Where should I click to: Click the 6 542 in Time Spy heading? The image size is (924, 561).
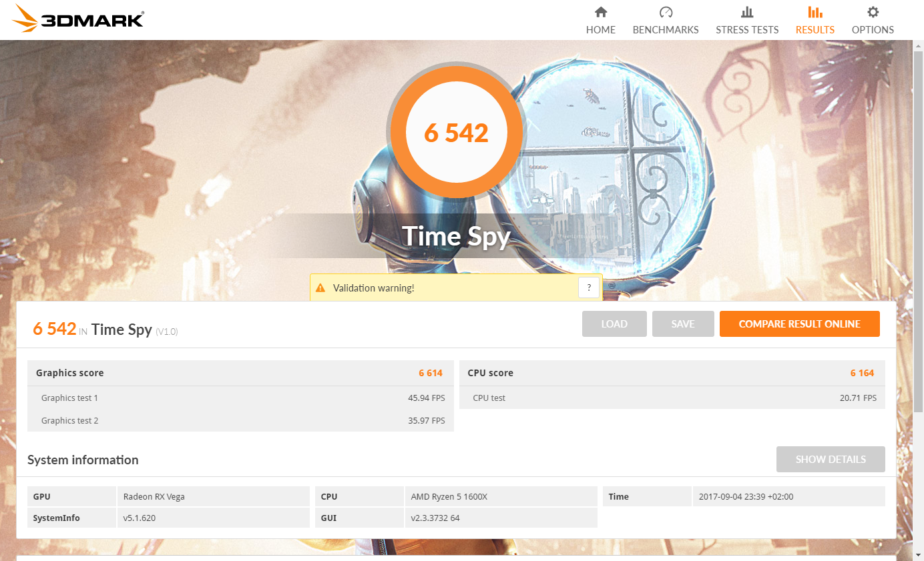pyautogui.click(x=105, y=329)
